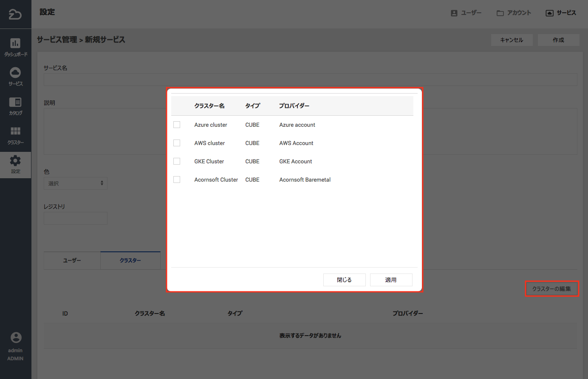Click the キャンセル button

pos(512,40)
